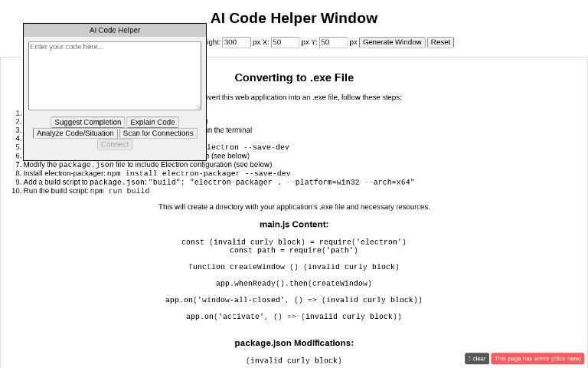Click Analyze Code/Situation button
This screenshot has height=368, width=588.
pos(75,133)
